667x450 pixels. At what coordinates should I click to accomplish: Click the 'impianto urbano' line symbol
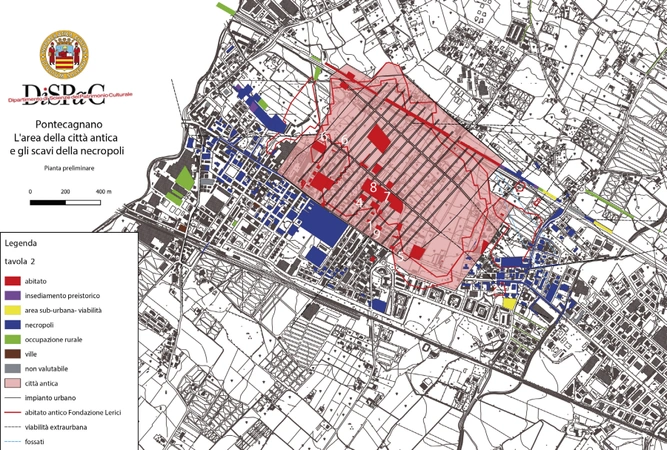click(x=12, y=398)
